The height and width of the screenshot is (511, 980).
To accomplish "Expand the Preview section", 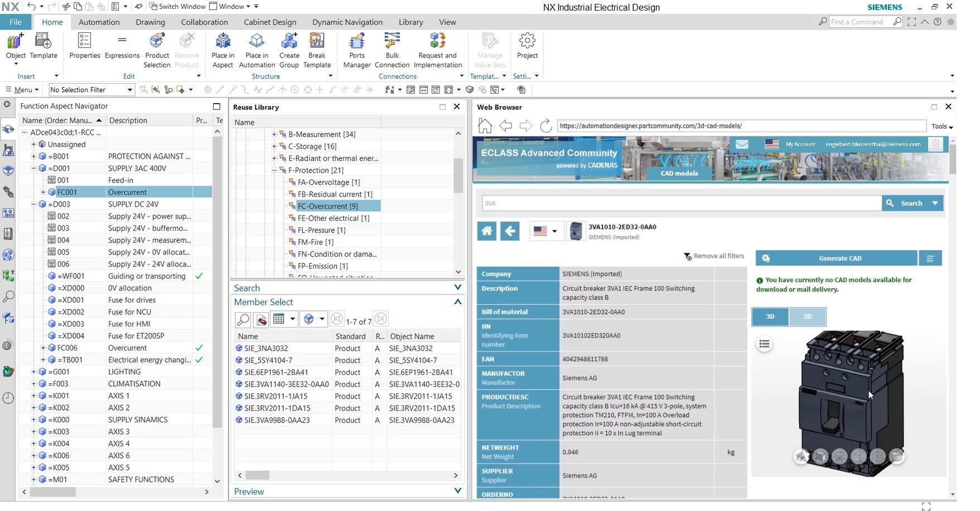I will tap(457, 491).
